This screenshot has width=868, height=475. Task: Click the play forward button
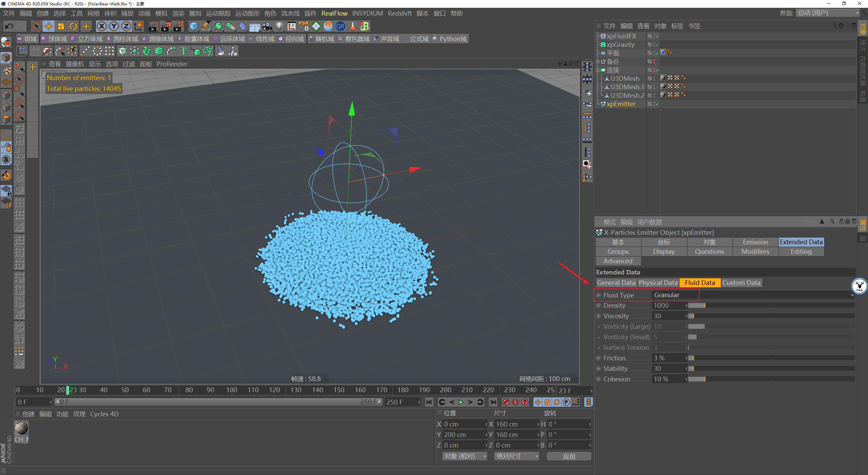[461, 402]
